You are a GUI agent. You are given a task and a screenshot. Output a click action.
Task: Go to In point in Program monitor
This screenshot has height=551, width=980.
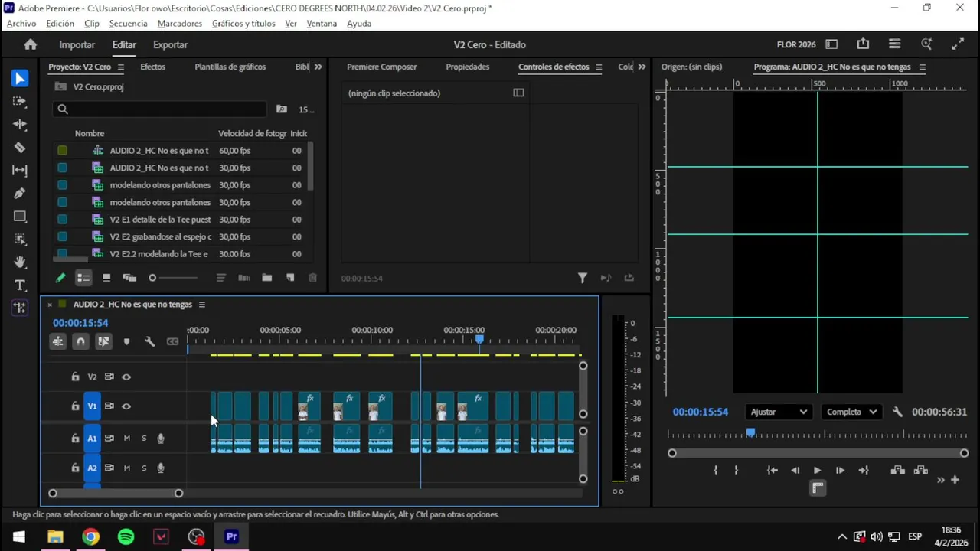click(x=773, y=471)
